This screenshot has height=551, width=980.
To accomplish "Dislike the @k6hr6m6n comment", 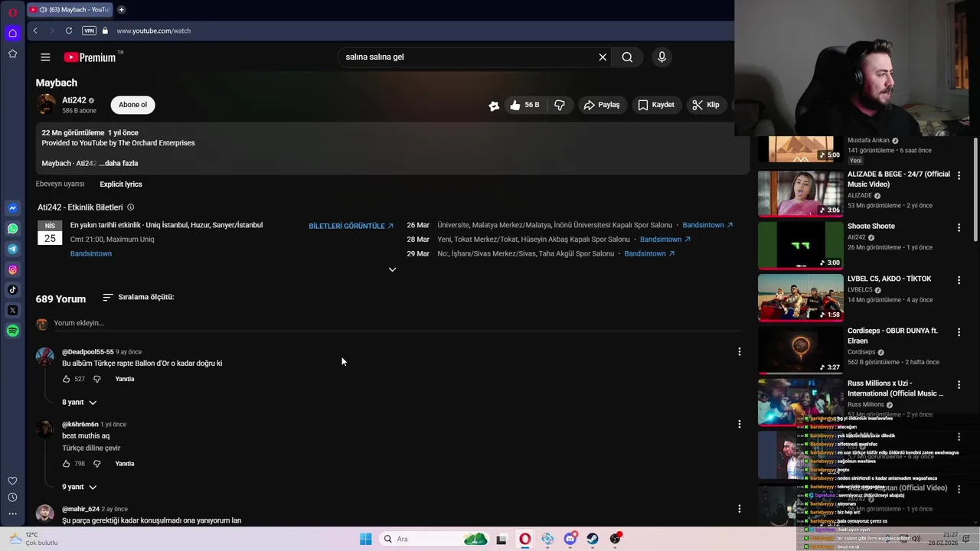I will [96, 464].
